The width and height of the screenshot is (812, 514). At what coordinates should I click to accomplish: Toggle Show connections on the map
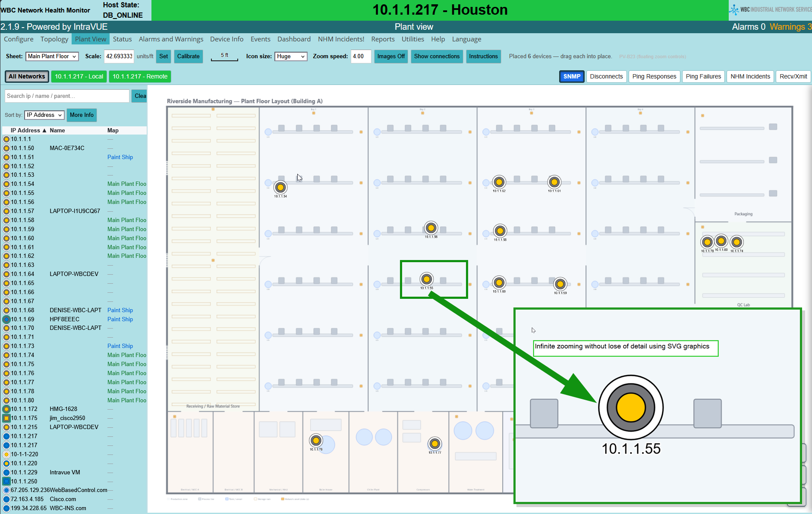[x=437, y=56]
